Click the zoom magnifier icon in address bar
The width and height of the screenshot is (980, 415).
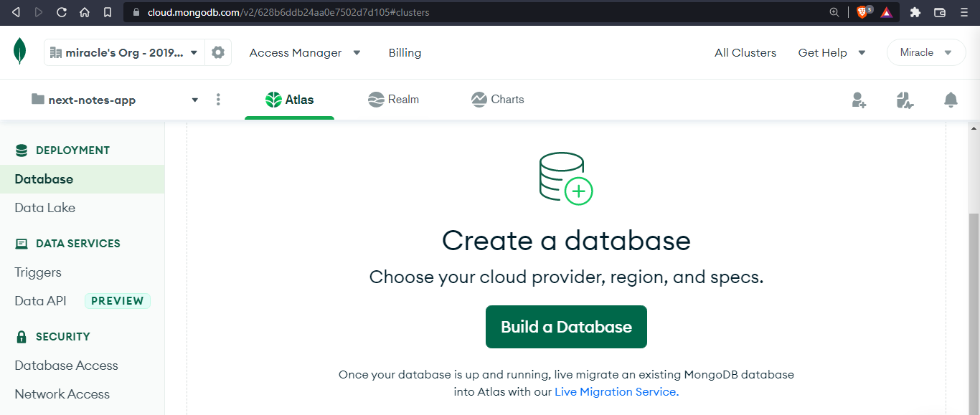coord(834,12)
